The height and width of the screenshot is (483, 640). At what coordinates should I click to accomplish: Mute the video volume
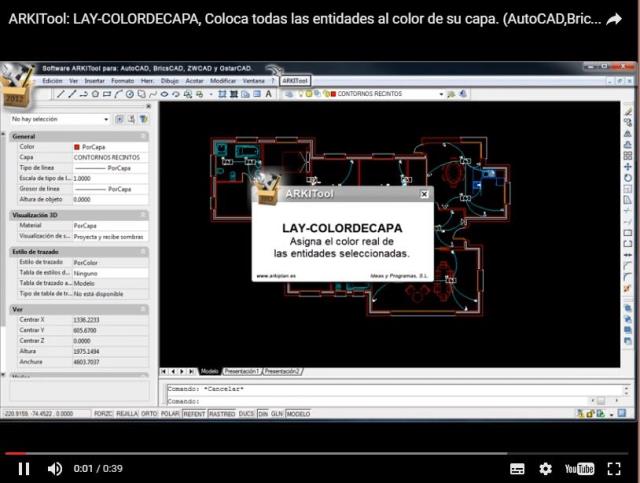55,469
